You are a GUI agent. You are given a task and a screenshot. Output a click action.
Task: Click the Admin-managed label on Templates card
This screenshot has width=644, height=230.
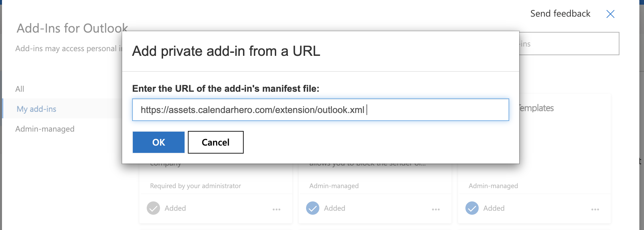(493, 186)
